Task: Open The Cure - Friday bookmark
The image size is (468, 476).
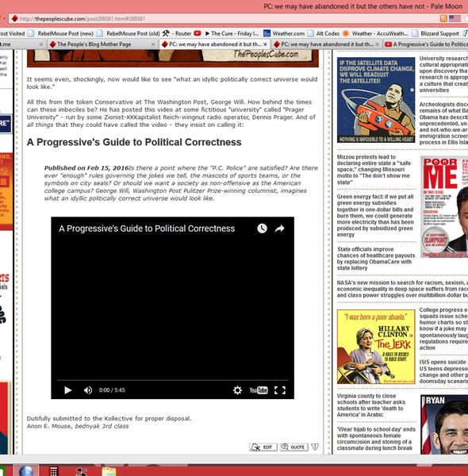Action: [x=232, y=33]
